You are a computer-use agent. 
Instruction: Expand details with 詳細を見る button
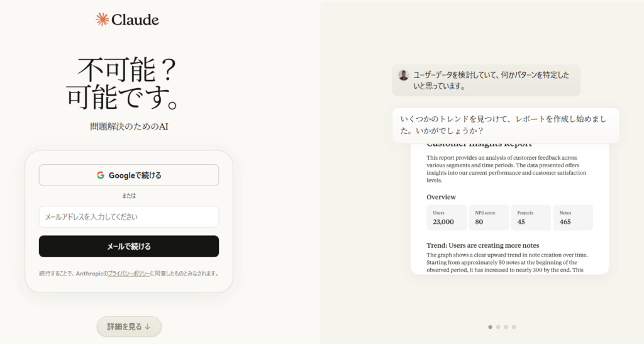tap(129, 327)
